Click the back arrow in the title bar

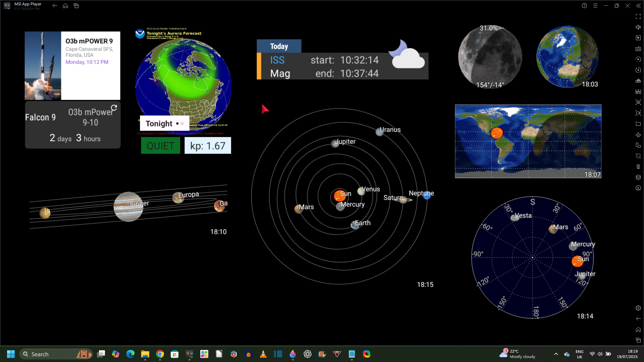point(55,6)
